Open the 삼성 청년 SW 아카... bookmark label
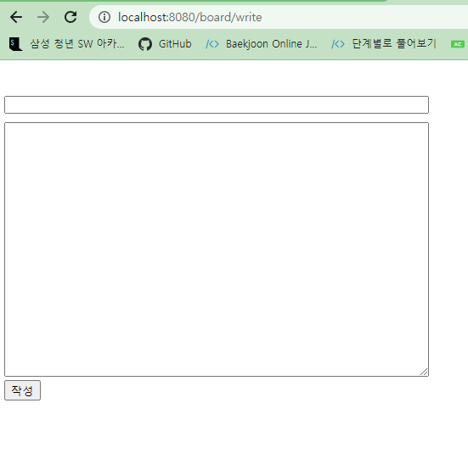Screen dimensions: 468x476 77,44
